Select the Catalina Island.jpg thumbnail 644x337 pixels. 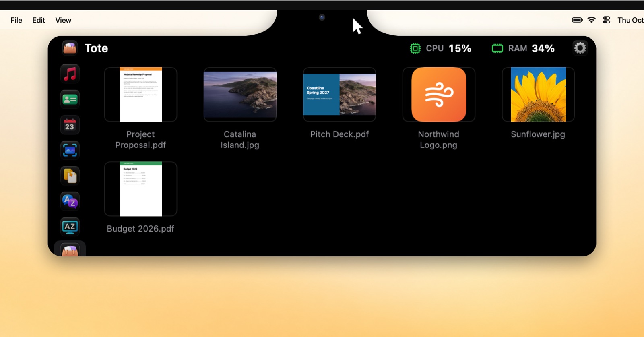[240, 95]
